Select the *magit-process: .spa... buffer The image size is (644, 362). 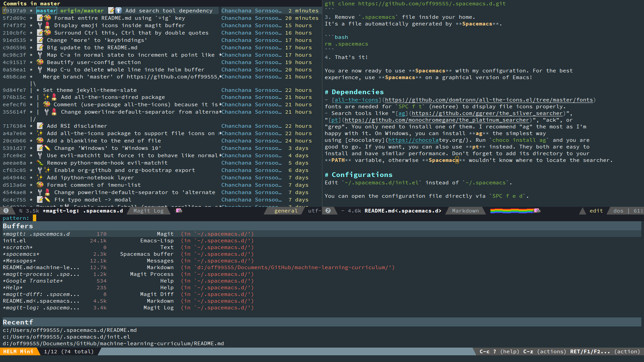[x=322, y=274]
